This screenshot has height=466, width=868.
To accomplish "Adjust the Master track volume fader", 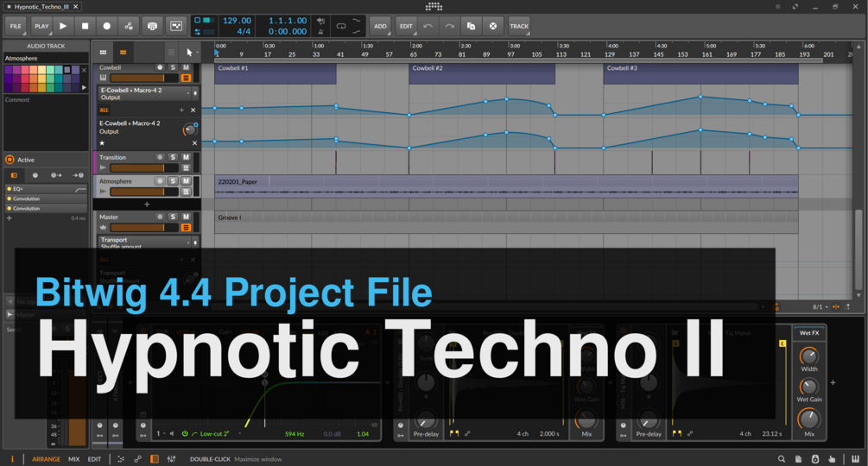I will point(144,227).
